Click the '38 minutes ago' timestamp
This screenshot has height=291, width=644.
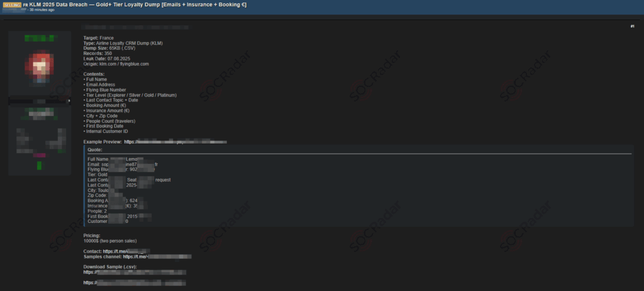[x=42, y=10]
